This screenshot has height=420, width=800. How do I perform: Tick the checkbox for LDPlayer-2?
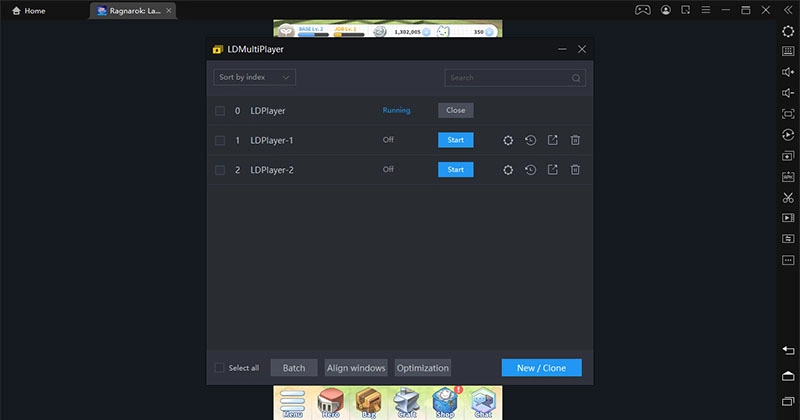pos(220,170)
